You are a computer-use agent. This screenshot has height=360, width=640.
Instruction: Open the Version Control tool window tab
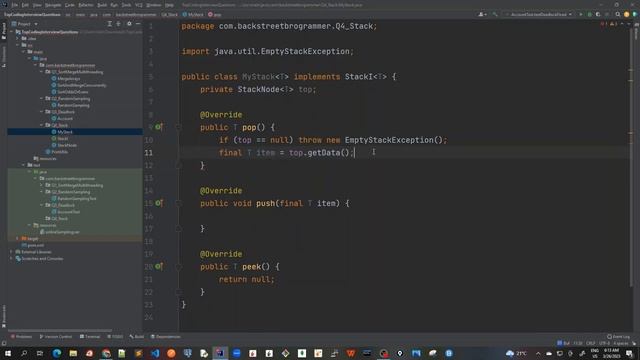click(56, 337)
